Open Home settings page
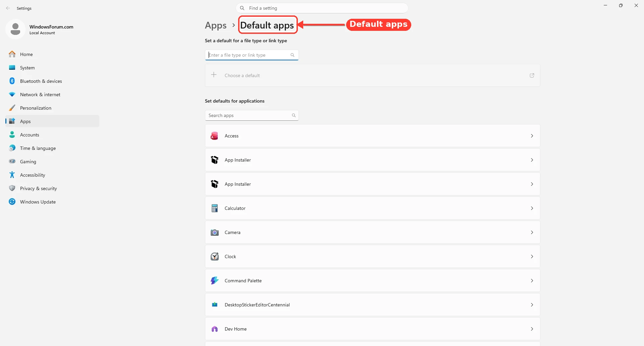Viewport: 644px width, 346px height. pyautogui.click(x=52, y=54)
